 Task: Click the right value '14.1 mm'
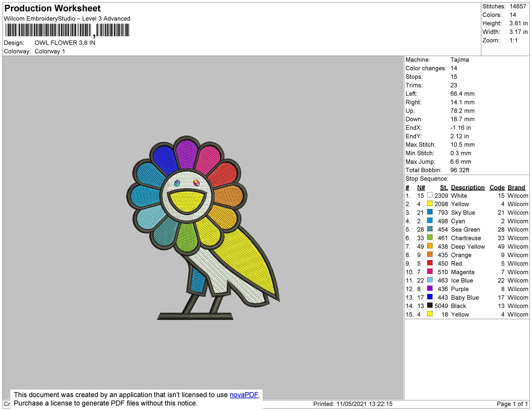pos(462,102)
